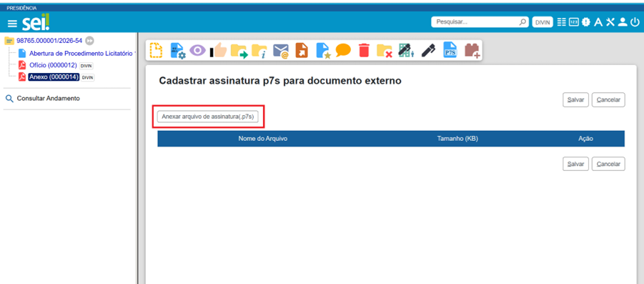Click the upper Salvar button
The image size is (644, 284).
pos(575,100)
